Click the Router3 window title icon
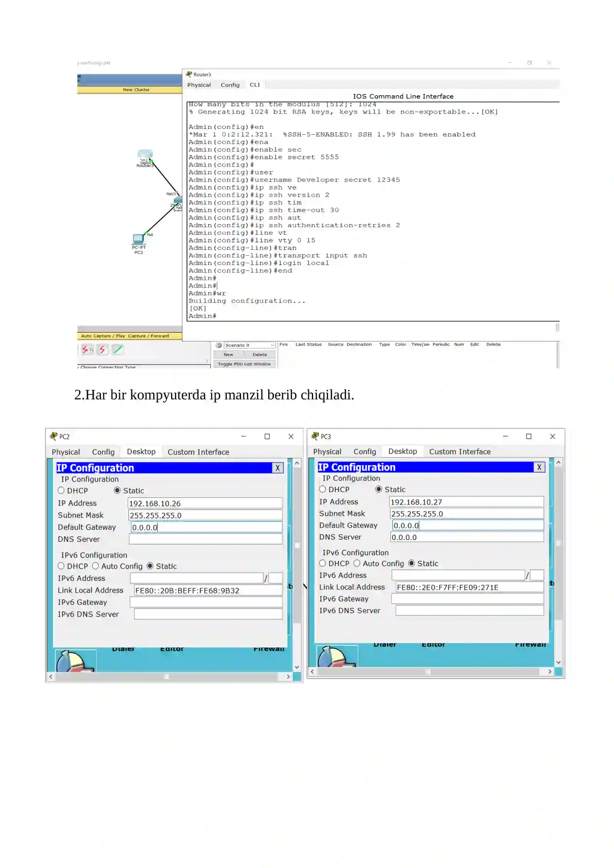Screen dimensions: 614x868 pos(189,74)
